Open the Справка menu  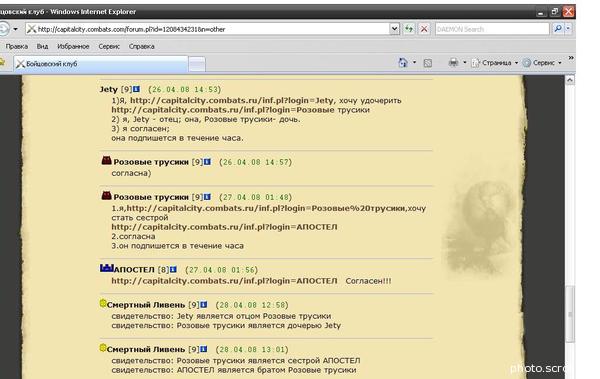[x=142, y=46]
